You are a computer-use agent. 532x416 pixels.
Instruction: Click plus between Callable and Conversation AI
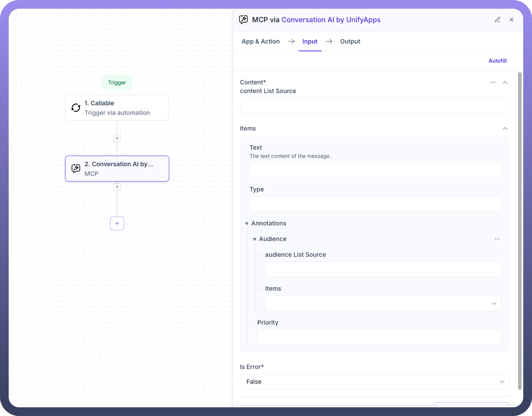coord(117,138)
